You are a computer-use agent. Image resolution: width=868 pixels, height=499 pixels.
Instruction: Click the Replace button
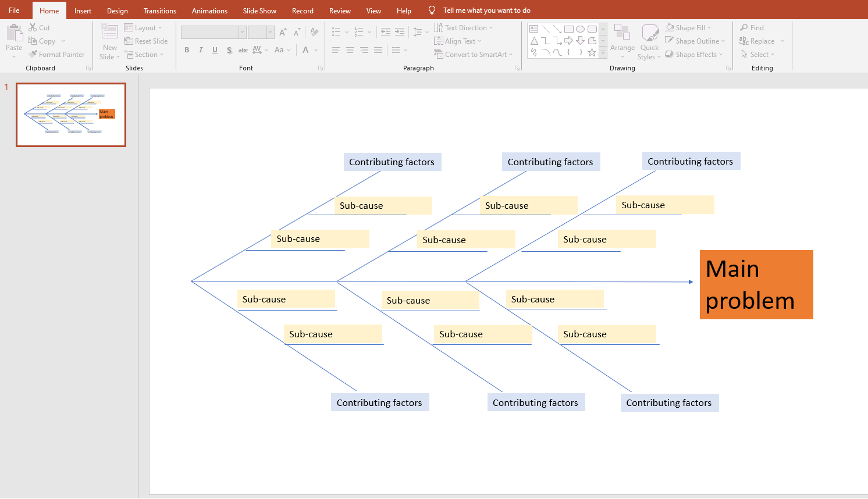pos(757,41)
